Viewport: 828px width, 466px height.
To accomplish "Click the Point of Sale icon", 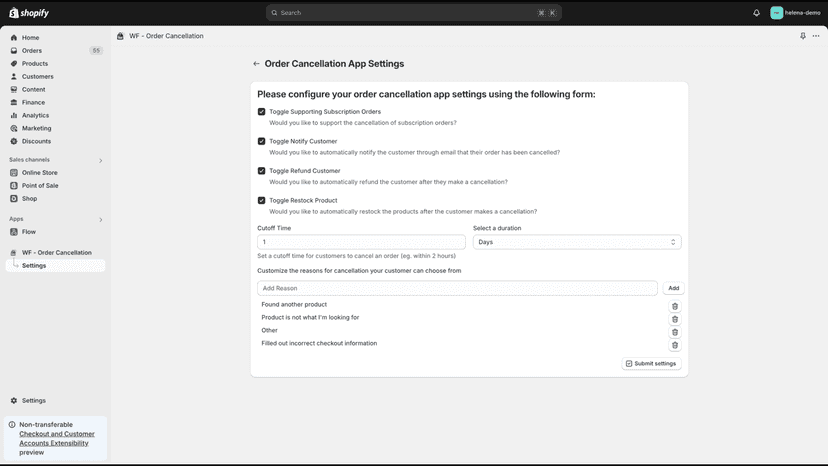I will click(14, 185).
